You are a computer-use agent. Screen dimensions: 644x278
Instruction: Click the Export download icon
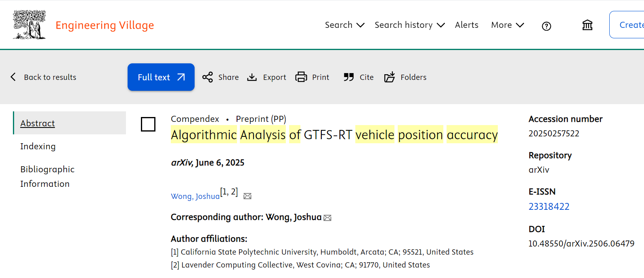click(252, 77)
